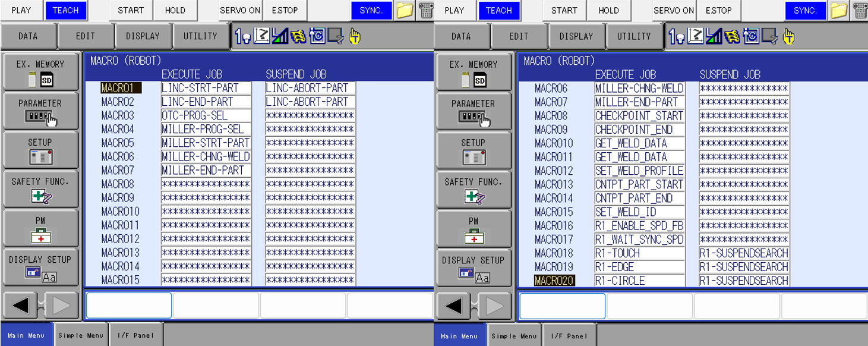Viewport: 868px width, 346px height.
Task: Select the SET_WELD_PROFILE execute job field
Action: (x=640, y=171)
